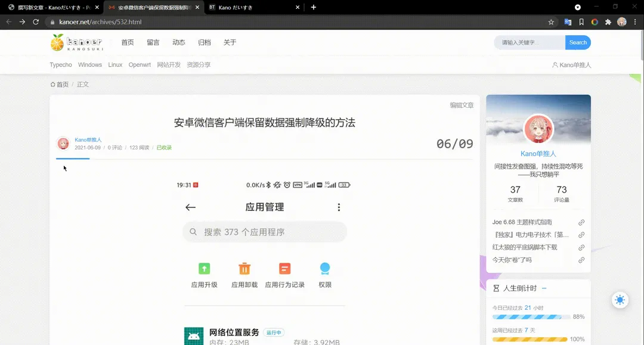Open 归档 in site navigation

(x=204, y=42)
